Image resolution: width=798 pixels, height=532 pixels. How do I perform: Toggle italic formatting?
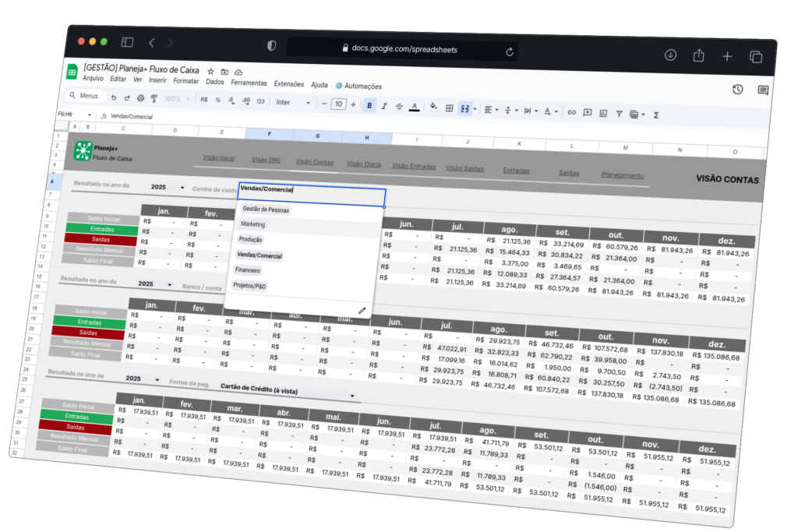[384, 106]
